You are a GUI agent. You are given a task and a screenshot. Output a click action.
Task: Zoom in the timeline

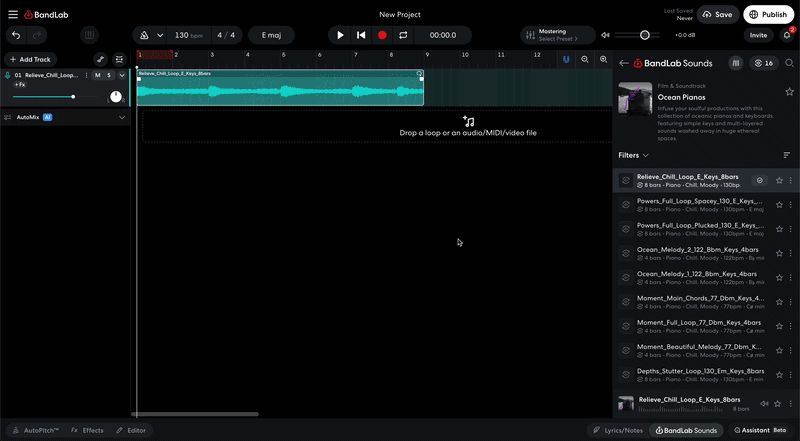(604, 60)
